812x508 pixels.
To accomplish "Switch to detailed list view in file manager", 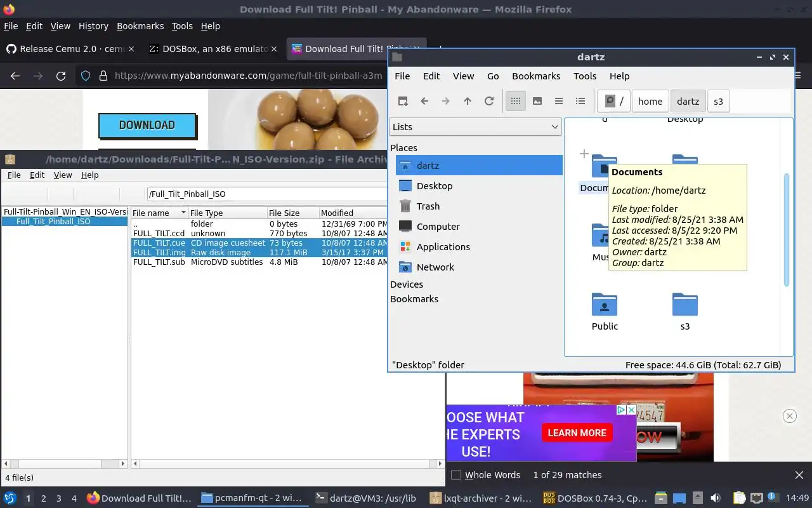I will point(580,101).
